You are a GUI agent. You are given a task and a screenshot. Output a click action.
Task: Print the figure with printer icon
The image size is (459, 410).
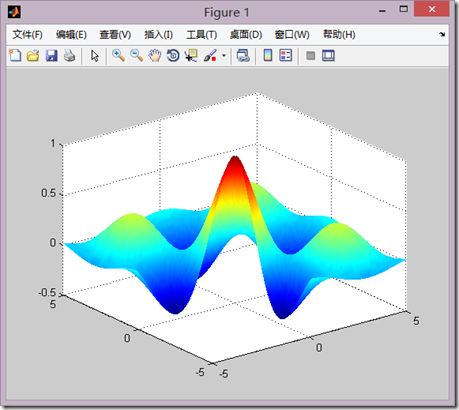click(x=69, y=55)
